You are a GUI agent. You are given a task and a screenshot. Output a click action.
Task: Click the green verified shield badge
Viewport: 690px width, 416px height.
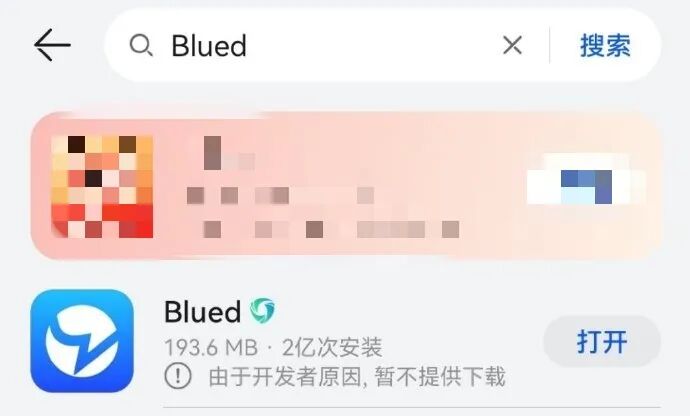pos(262,310)
